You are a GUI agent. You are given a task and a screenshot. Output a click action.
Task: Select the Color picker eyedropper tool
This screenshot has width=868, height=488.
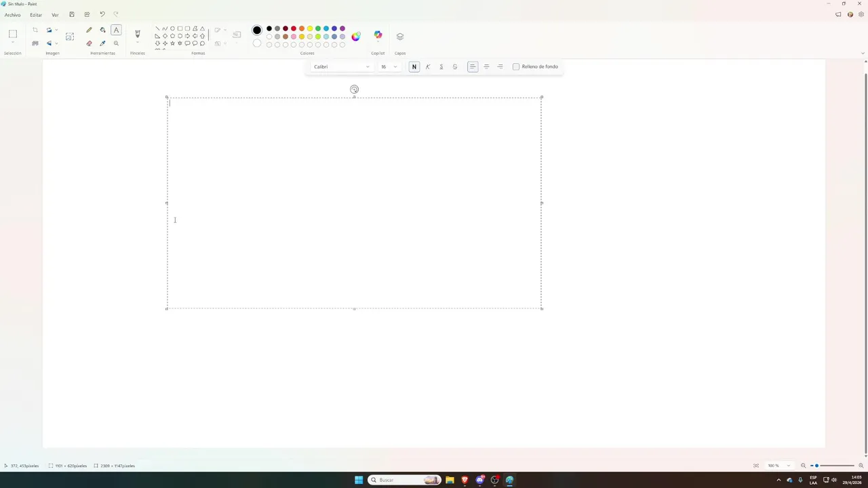(102, 43)
